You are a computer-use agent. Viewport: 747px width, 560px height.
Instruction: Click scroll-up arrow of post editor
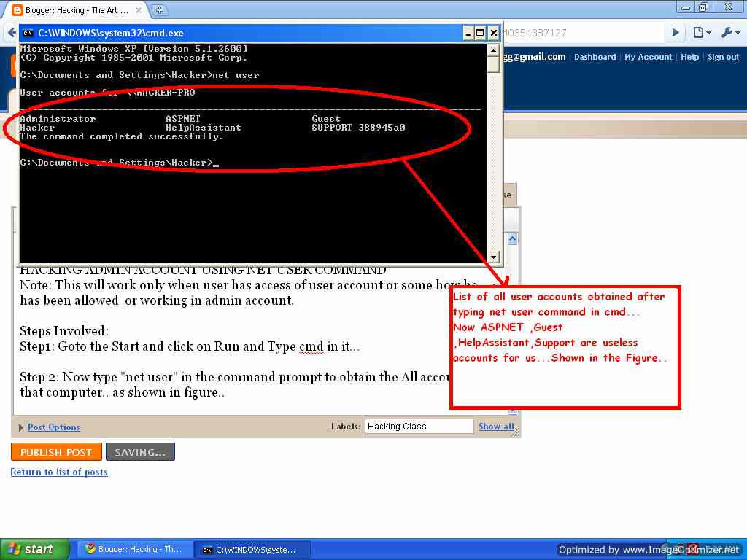[x=512, y=239]
